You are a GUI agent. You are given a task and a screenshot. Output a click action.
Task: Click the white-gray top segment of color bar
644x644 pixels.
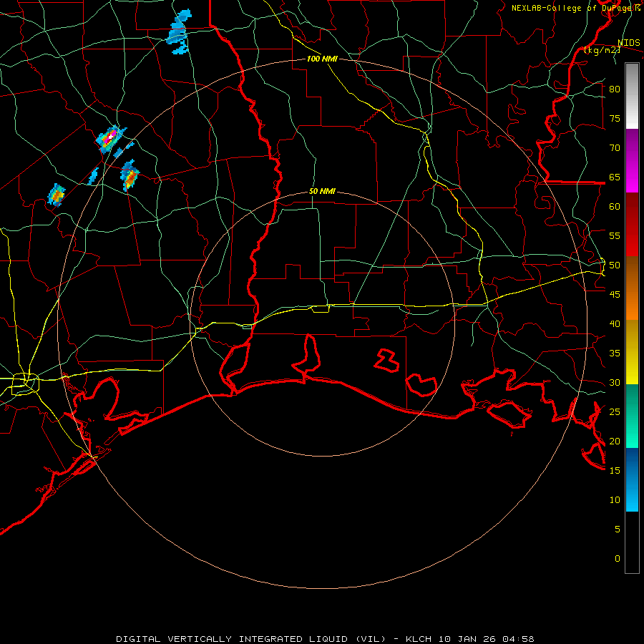point(632,96)
